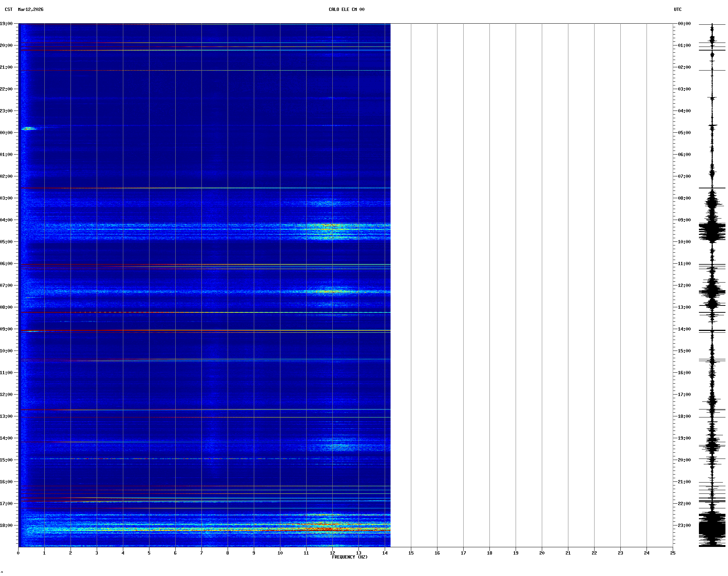Click the 20 Hz frequency axis label

click(542, 553)
